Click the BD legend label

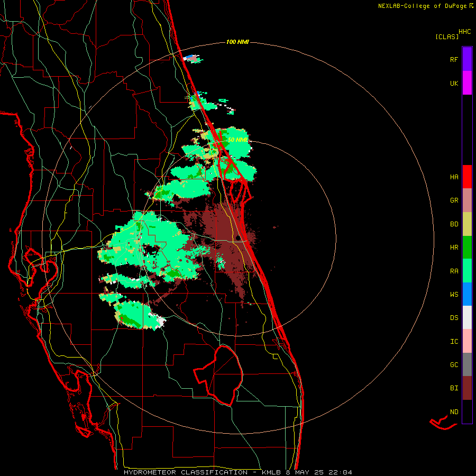click(454, 224)
